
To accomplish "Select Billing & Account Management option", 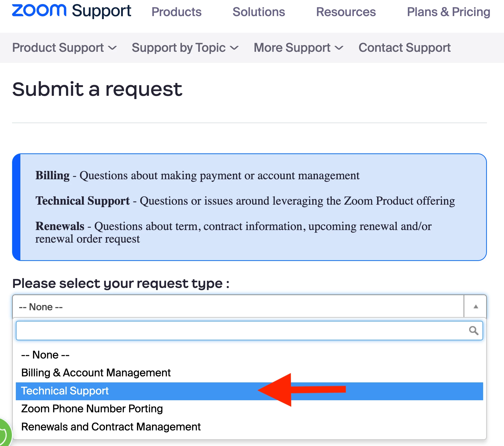I will [96, 373].
